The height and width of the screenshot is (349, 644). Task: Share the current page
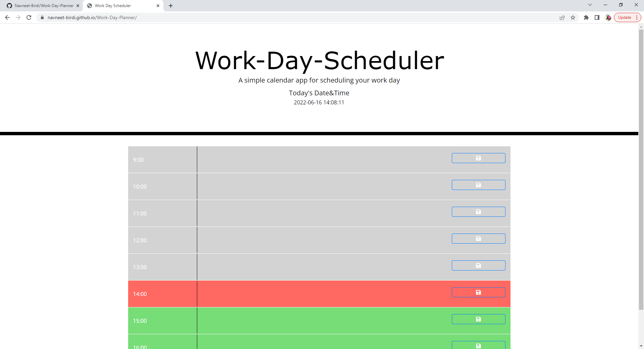coord(562,17)
